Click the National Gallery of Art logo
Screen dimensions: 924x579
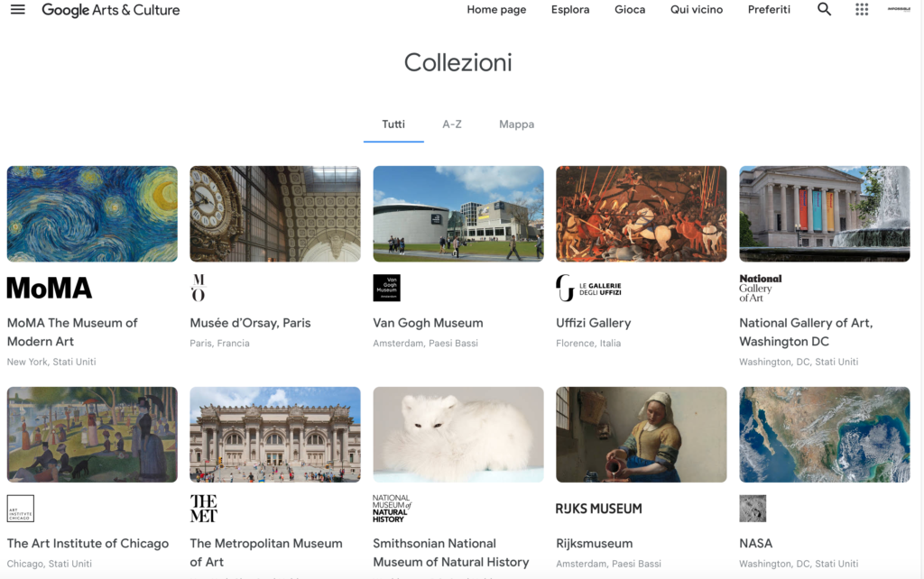click(760, 288)
